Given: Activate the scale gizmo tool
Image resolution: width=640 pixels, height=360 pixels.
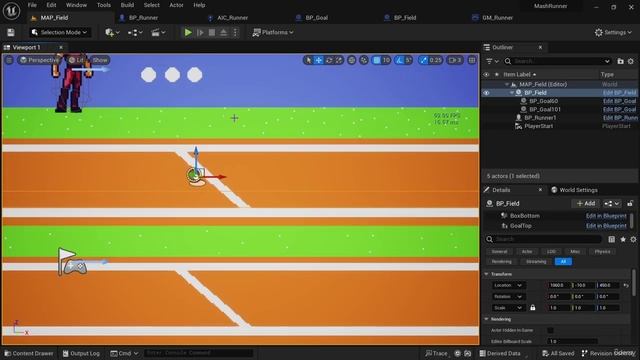Looking at the screenshot, I should [x=339, y=60].
